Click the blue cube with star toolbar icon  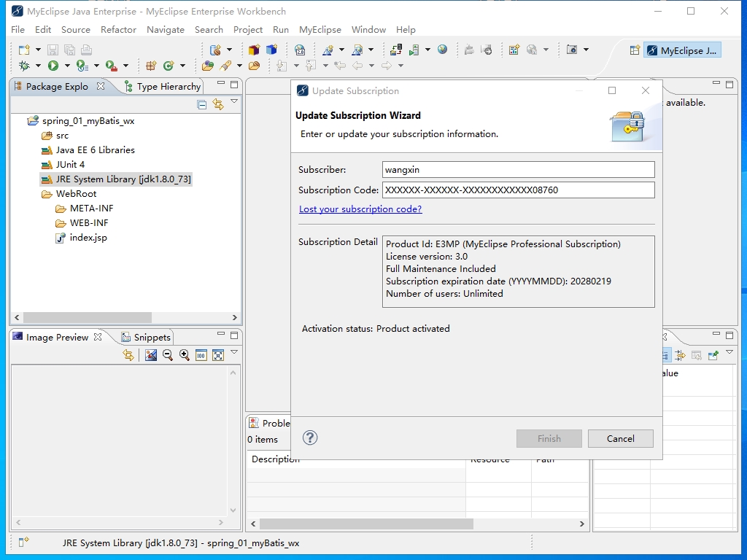[x=271, y=50]
